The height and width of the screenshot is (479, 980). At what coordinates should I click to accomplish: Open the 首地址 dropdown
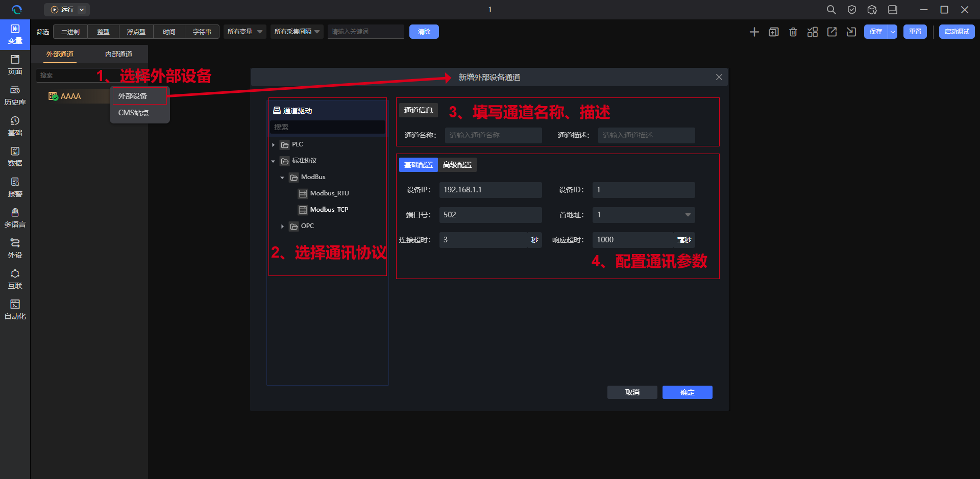point(643,215)
